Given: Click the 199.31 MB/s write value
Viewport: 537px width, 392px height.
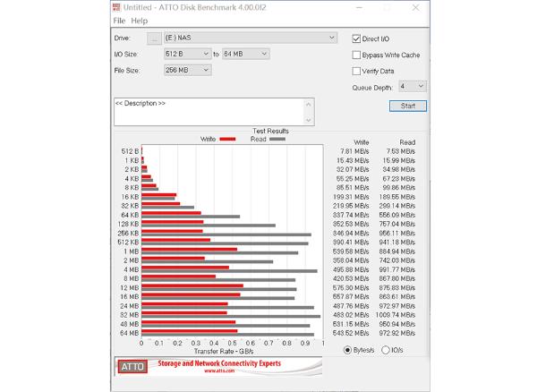Looking at the screenshot, I should click(351, 197).
